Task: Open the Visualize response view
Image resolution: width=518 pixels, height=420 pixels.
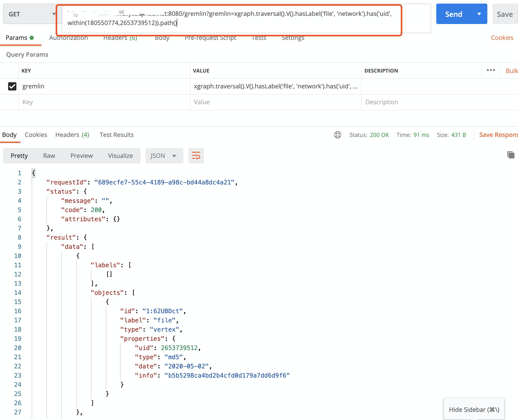Action: 120,156
